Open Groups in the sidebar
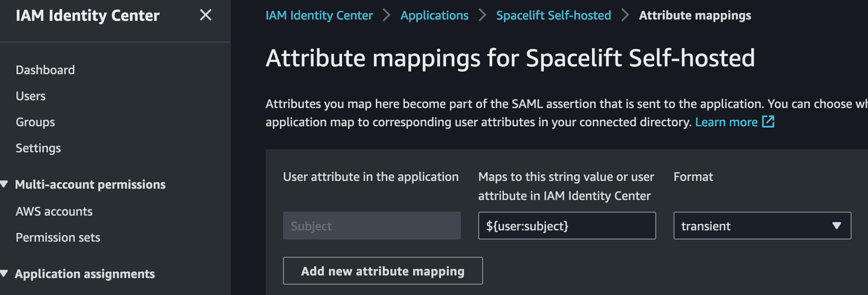The width and height of the screenshot is (868, 295). 35,122
